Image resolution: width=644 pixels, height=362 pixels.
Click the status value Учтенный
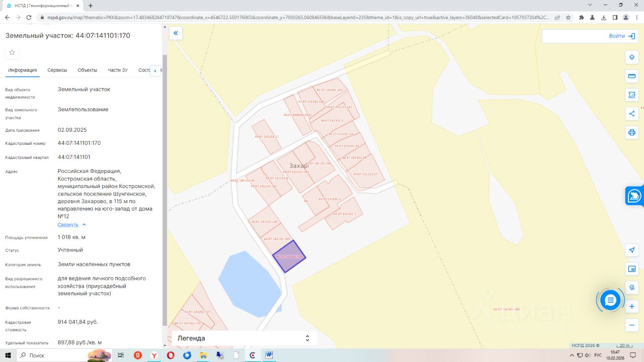click(70, 250)
